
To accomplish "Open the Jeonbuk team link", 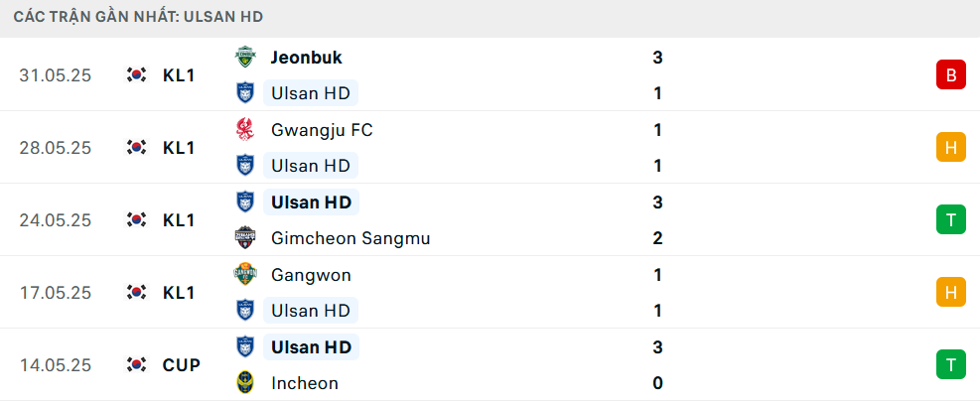I will (x=306, y=58).
